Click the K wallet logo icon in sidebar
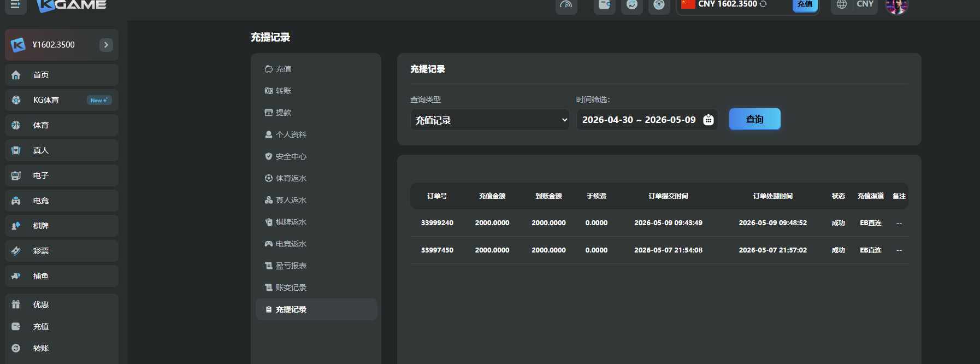 [18, 45]
